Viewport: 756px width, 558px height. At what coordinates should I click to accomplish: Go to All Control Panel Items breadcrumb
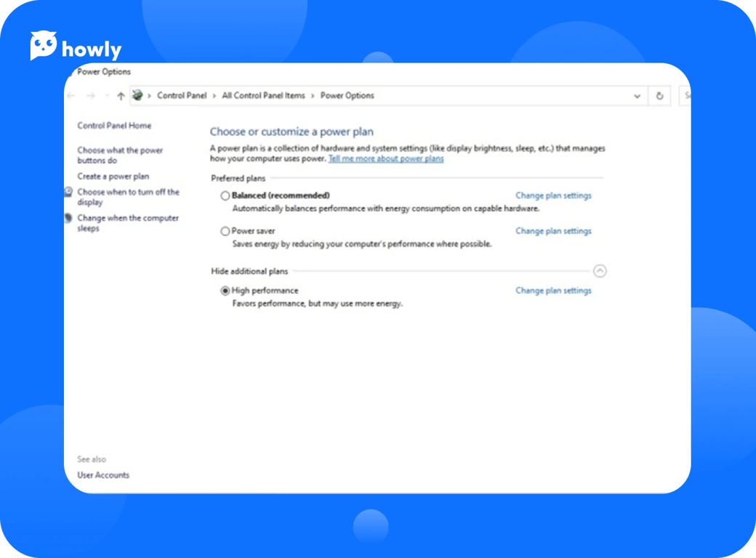click(x=263, y=95)
